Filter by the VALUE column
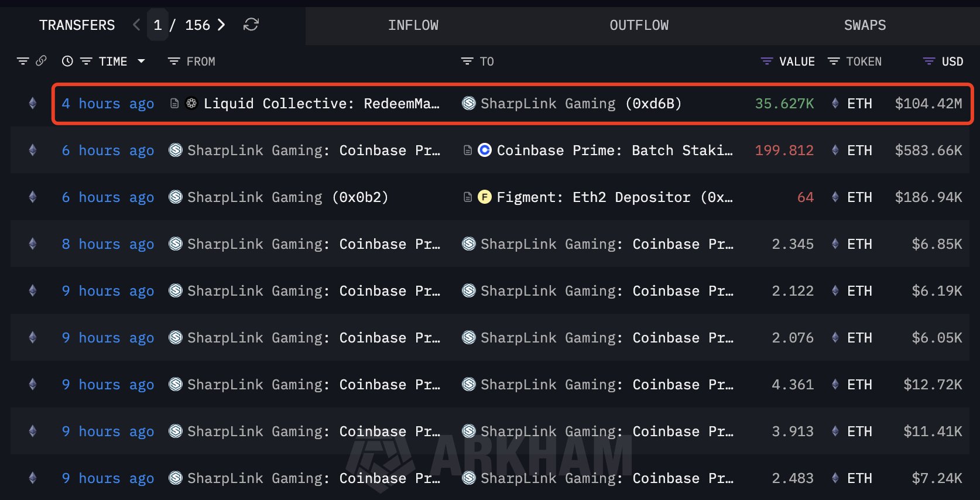The height and width of the screenshot is (500, 980). pos(766,61)
